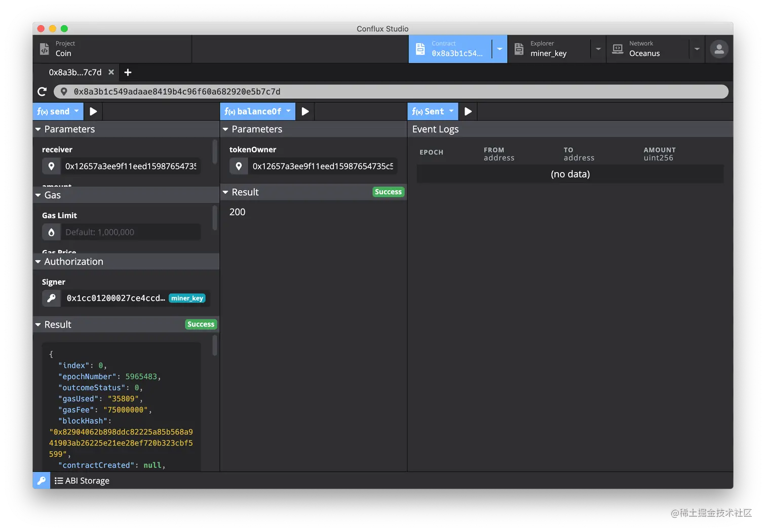Click the gasFee value "75000000"
This screenshot has width=766, height=532.
tap(126, 410)
